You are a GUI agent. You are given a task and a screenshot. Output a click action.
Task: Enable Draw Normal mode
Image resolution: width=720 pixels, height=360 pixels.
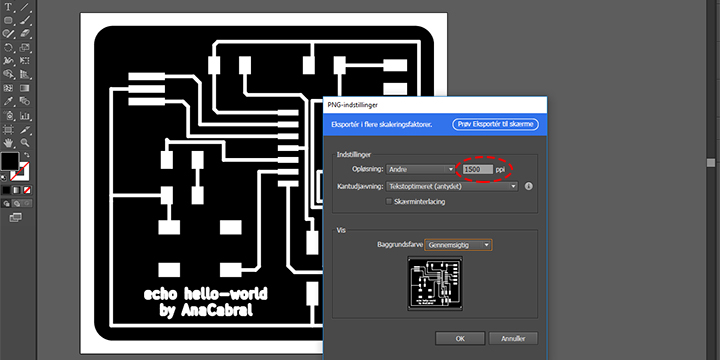6,203
